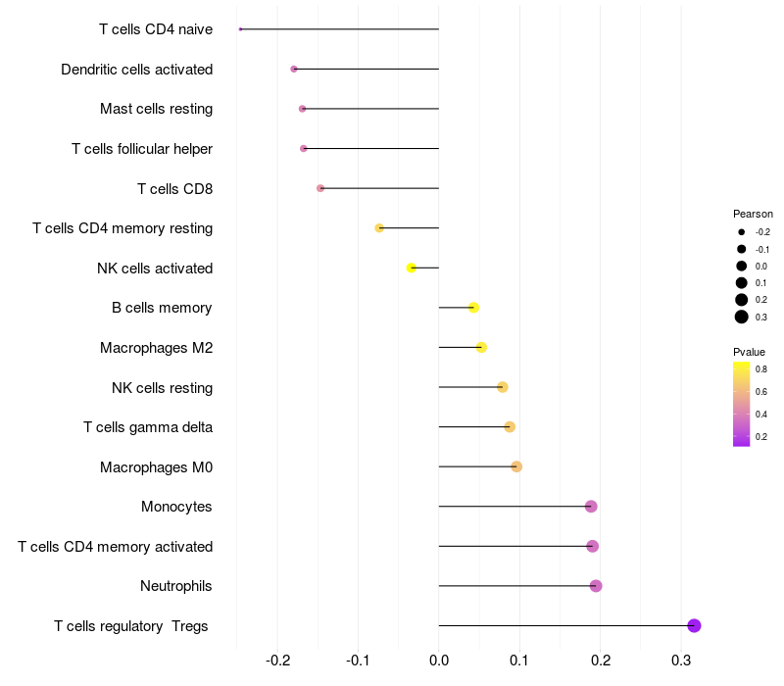Click the Dendritic cells activated dot

pyautogui.click(x=294, y=69)
